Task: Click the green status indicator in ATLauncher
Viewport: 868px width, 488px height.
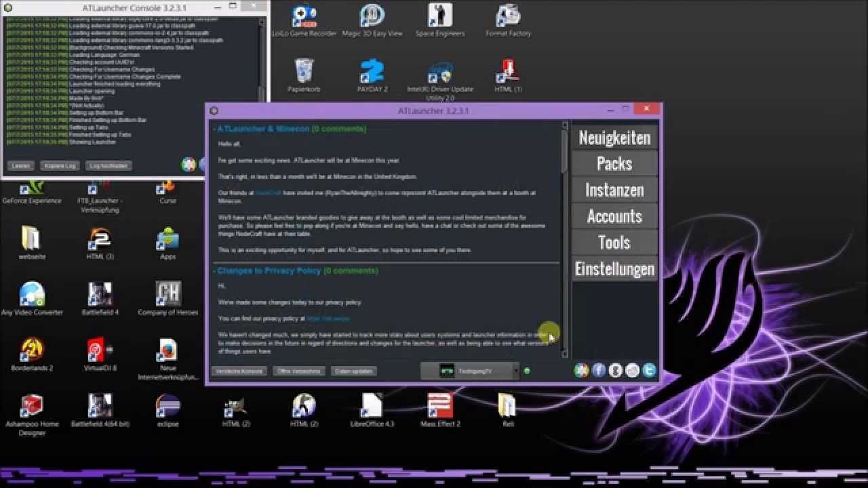Action: point(527,371)
